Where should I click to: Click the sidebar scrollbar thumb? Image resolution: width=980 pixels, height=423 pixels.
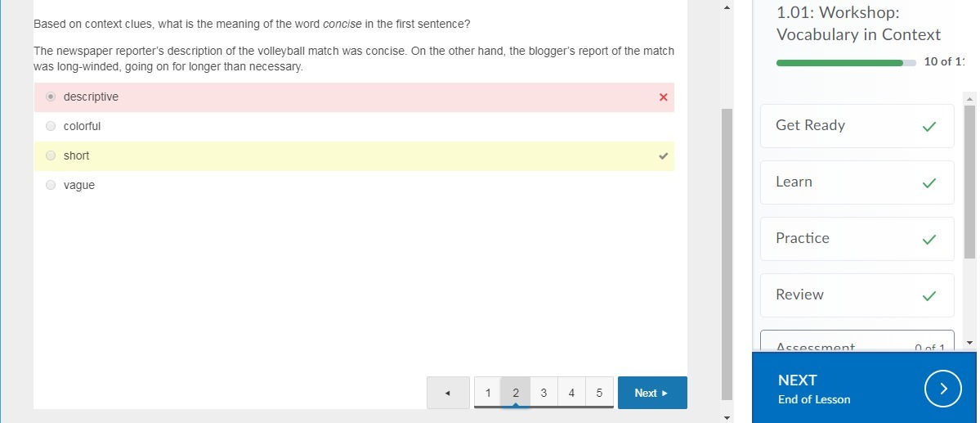(x=970, y=182)
